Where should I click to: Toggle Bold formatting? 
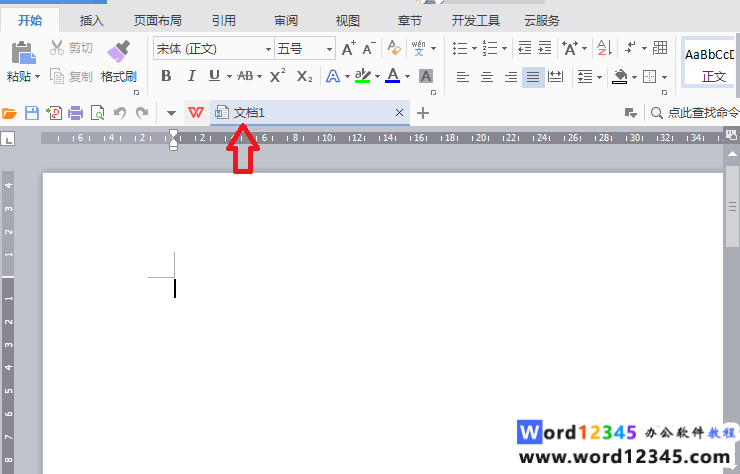166,76
